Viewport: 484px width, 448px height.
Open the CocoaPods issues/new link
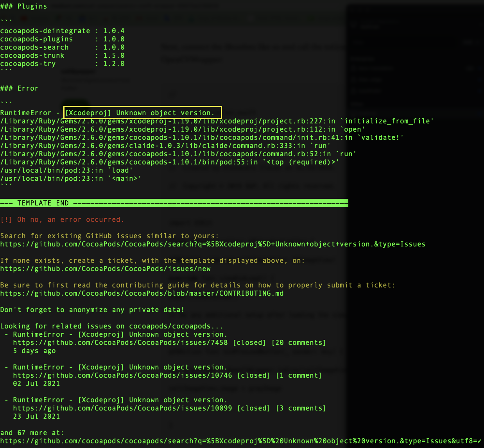coord(106,269)
